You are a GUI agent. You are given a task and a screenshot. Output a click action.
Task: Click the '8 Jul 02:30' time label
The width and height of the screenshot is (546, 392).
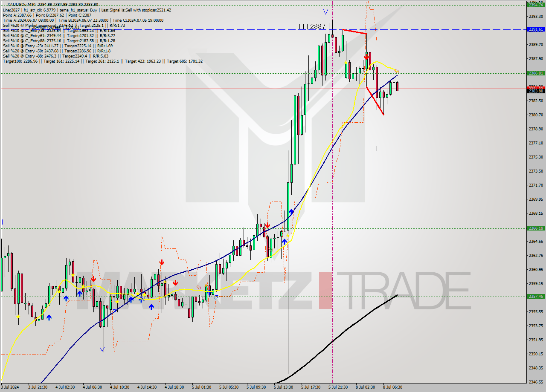(x=365, y=387)
